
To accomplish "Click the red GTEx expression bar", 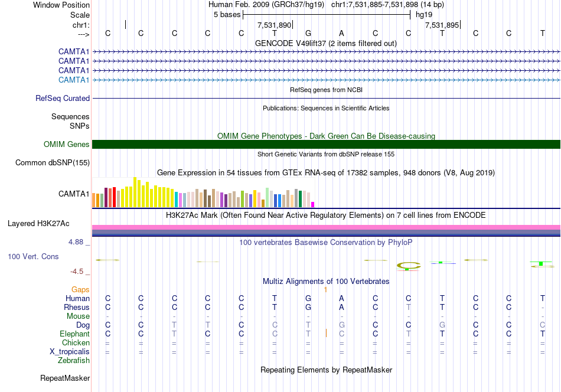I will pos(114,197).
